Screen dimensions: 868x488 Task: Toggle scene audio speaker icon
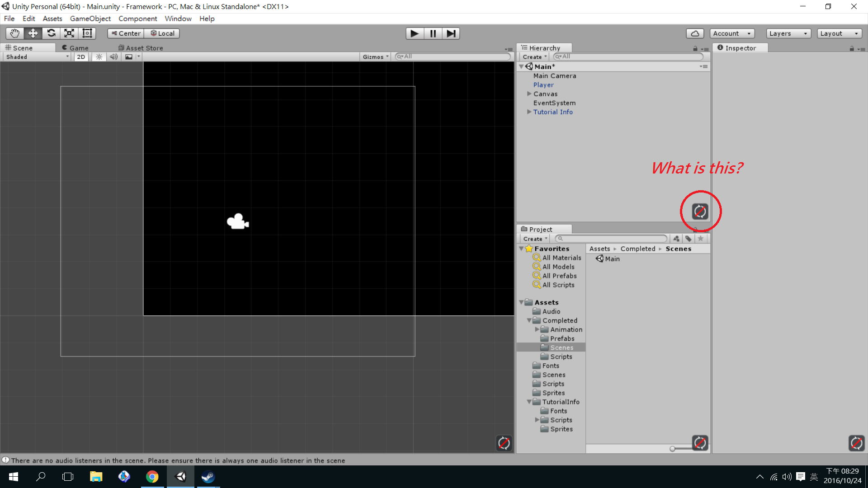(x=113, y=57)
